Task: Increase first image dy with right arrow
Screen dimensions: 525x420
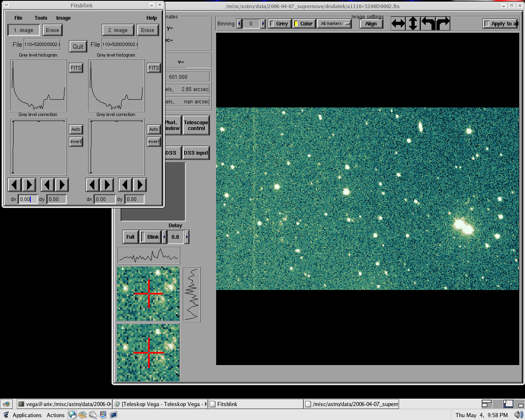Action: [62, 185]
